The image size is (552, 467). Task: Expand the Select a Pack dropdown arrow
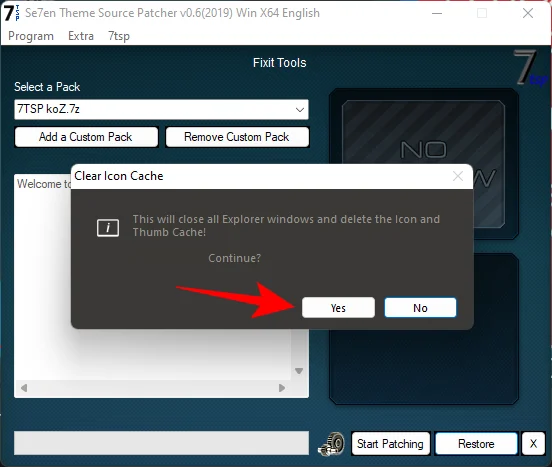pos(300,109)
